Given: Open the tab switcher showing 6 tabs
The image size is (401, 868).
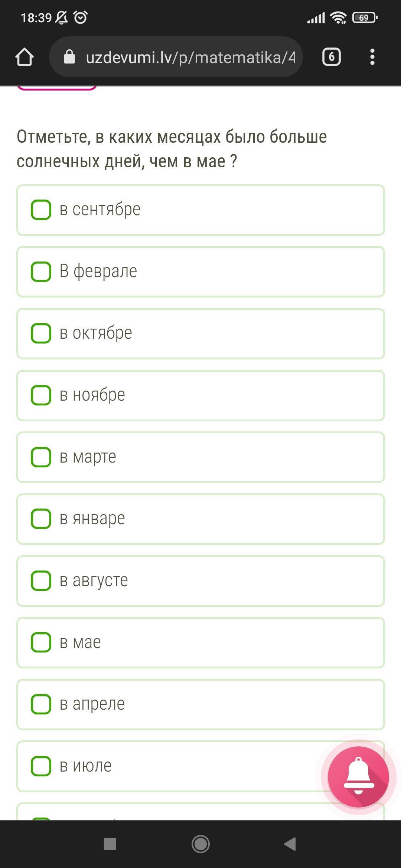Looking at the screenshot, I should coord(331,57).
